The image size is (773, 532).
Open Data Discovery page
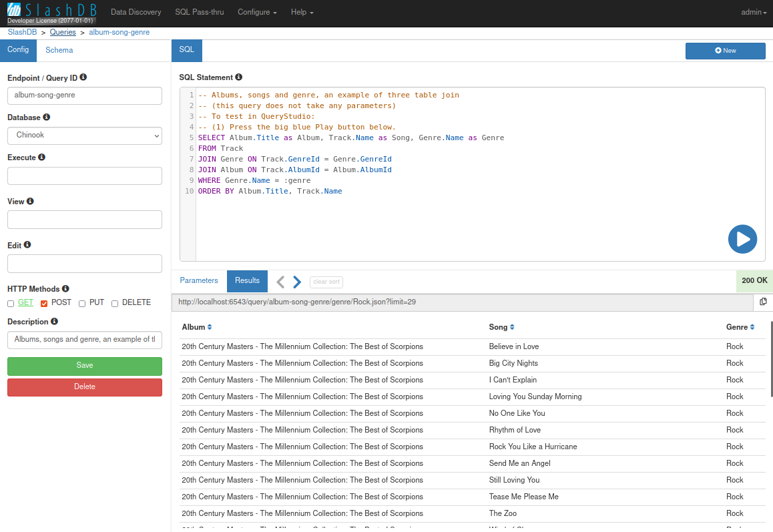click(x=136, y=12)
